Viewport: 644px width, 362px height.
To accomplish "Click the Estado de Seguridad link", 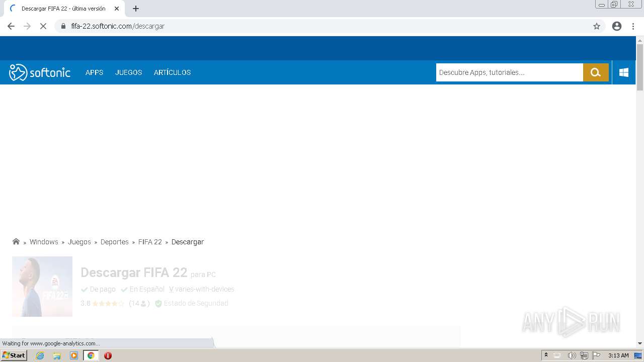I will point(196,303).
